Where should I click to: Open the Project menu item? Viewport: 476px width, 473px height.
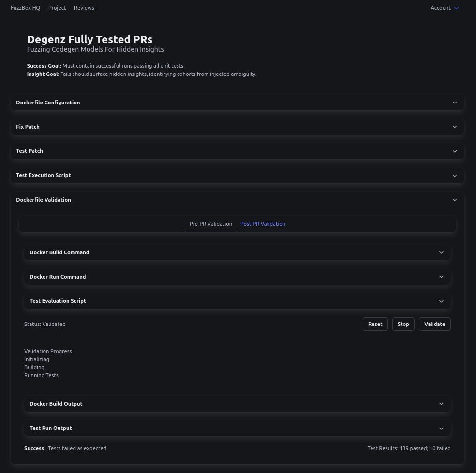click(x=57, y=8)
